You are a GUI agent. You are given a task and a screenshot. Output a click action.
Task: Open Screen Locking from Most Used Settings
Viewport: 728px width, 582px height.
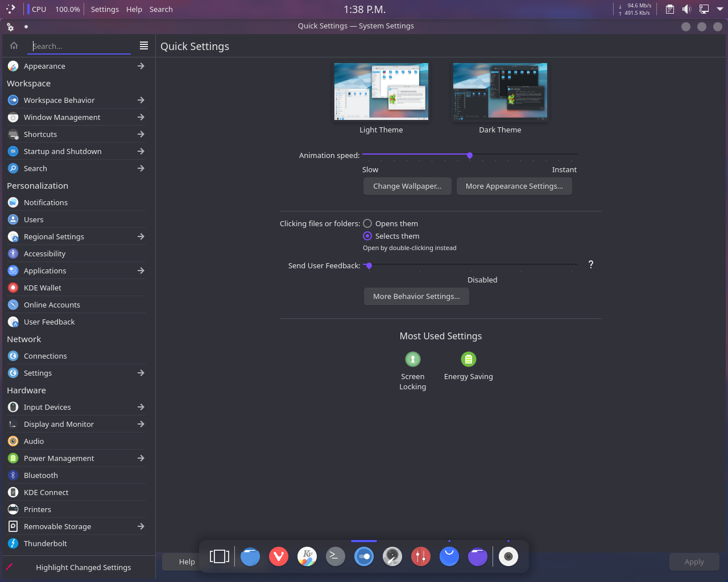point(413,372)
